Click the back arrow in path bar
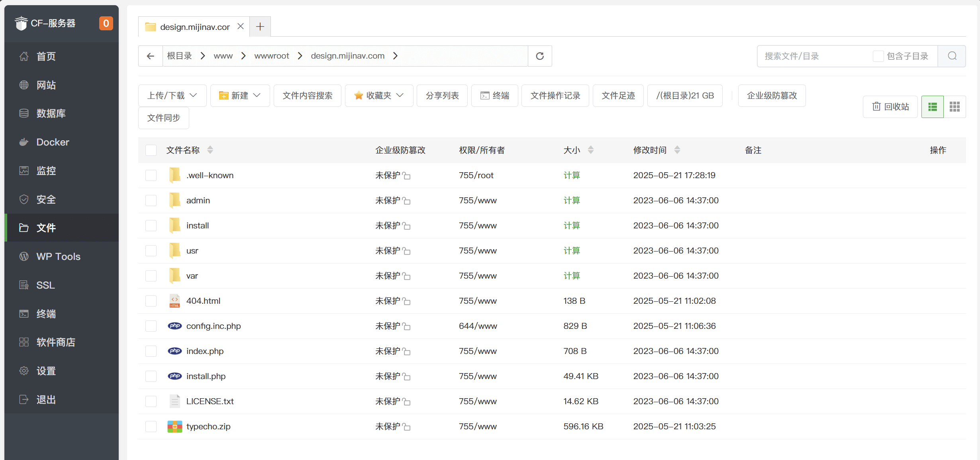 [x=150, y=56]
